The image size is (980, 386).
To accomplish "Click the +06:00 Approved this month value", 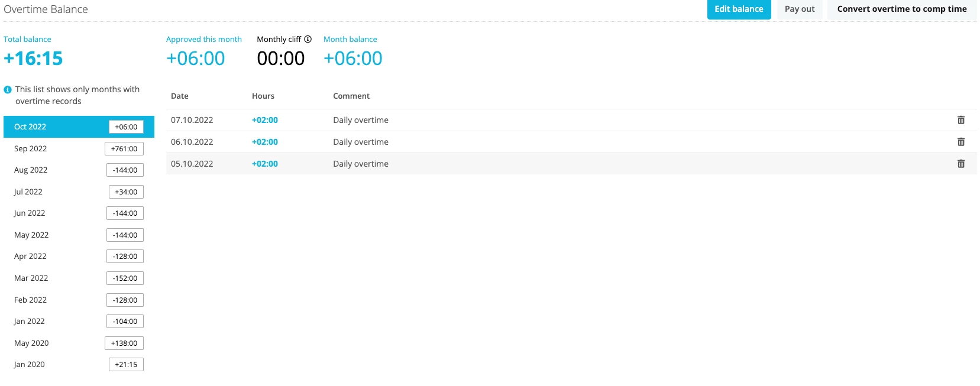I will tap(196, 59).
